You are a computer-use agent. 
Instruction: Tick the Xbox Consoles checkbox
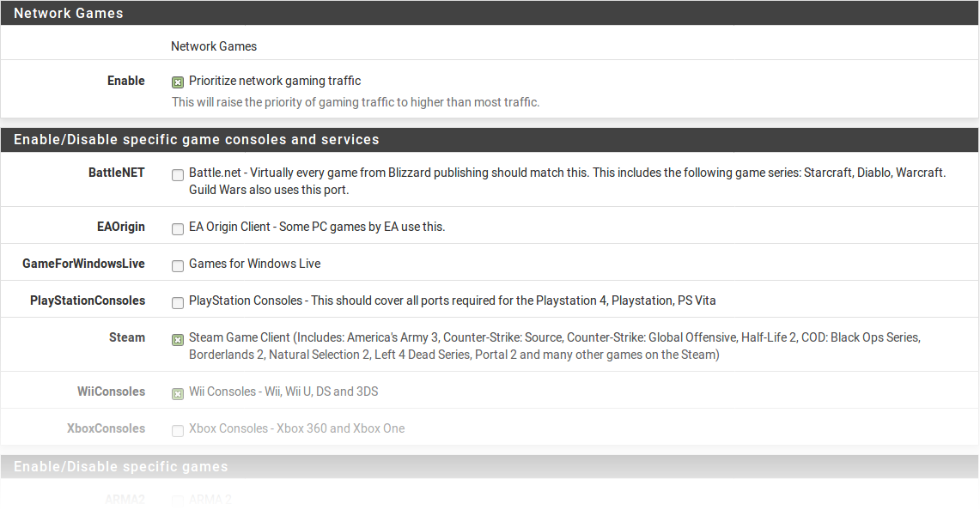click(x=178, y=431)
